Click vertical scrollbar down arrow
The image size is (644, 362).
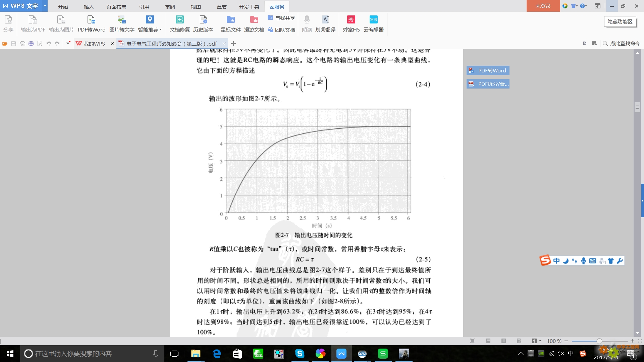click(x=637, y=333)
